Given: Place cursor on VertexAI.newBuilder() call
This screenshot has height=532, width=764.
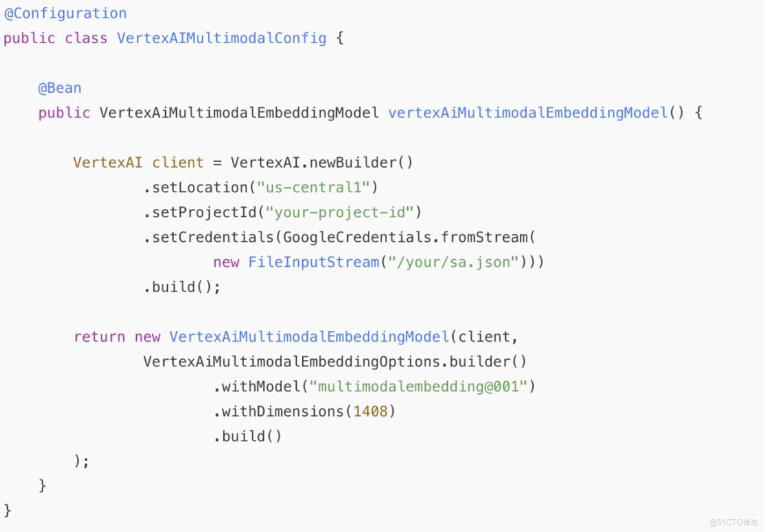Looking at the screenshot, I should pos(321,163).
